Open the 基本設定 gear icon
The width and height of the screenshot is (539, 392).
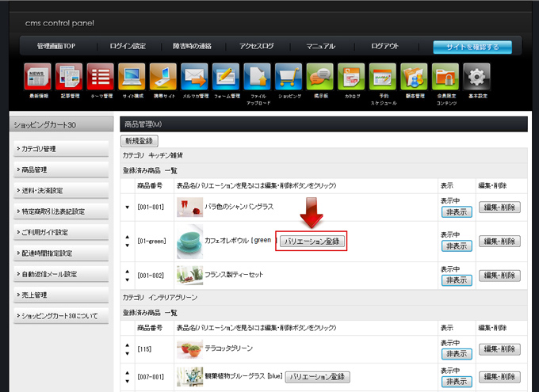tap(476, 78)
